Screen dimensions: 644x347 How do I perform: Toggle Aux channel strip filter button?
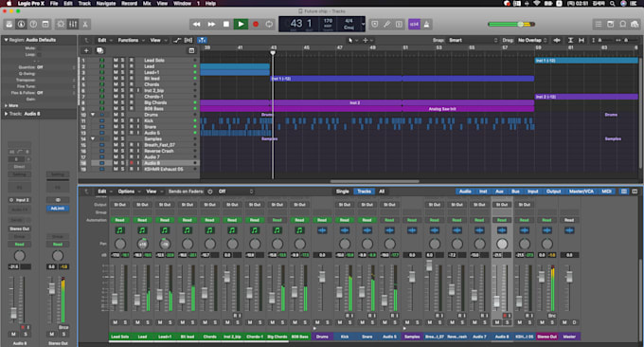[x=499, y=192]
